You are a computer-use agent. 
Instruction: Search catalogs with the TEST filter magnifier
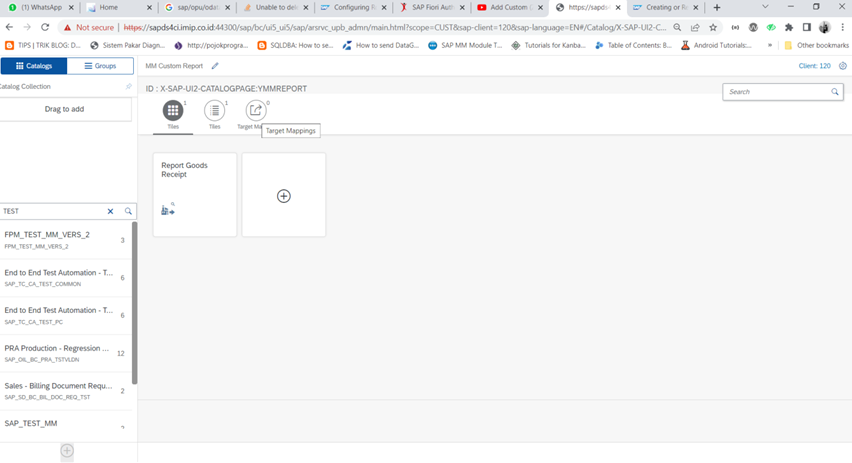128,211
